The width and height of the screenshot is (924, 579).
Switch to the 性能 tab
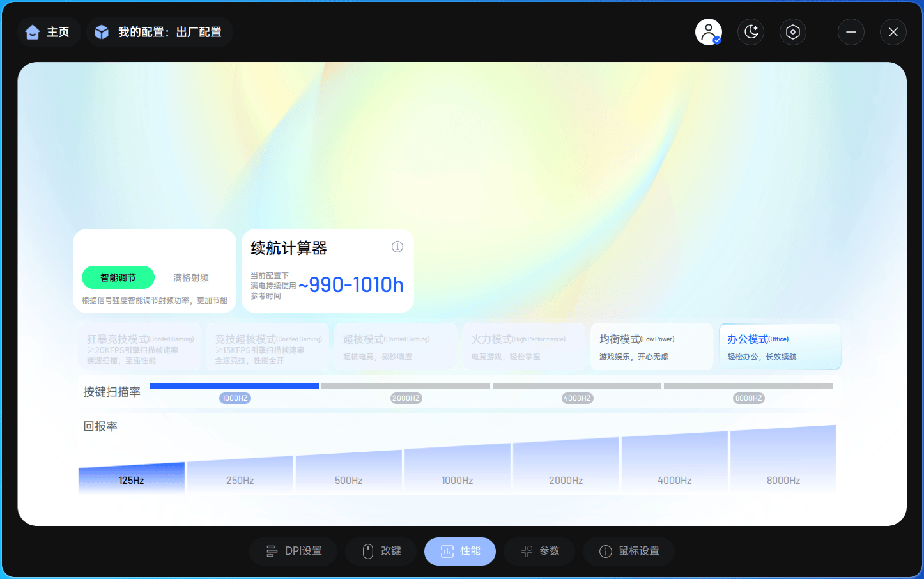[x=459, y=551]
